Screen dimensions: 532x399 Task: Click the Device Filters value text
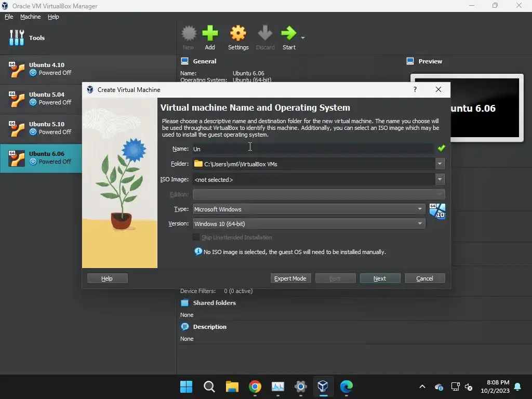pyautogui.click(x=238, y=291)
